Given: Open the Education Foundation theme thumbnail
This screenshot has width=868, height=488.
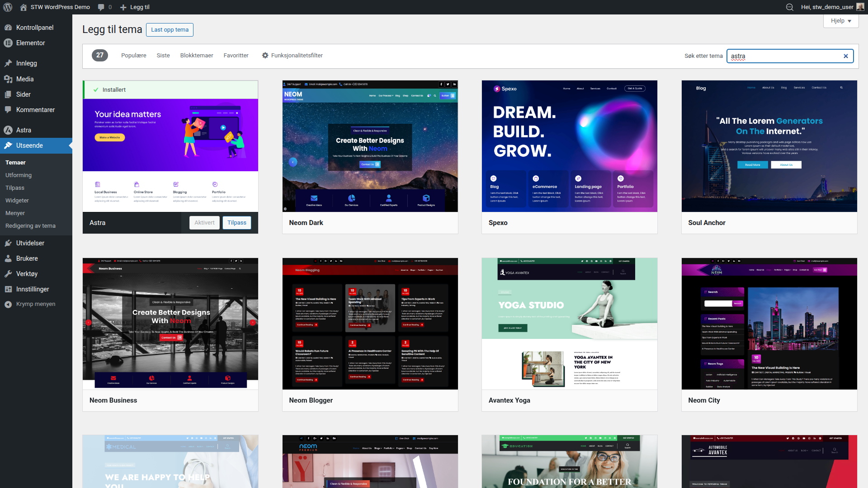Looking at the screenshot, I should click(570, 462).
